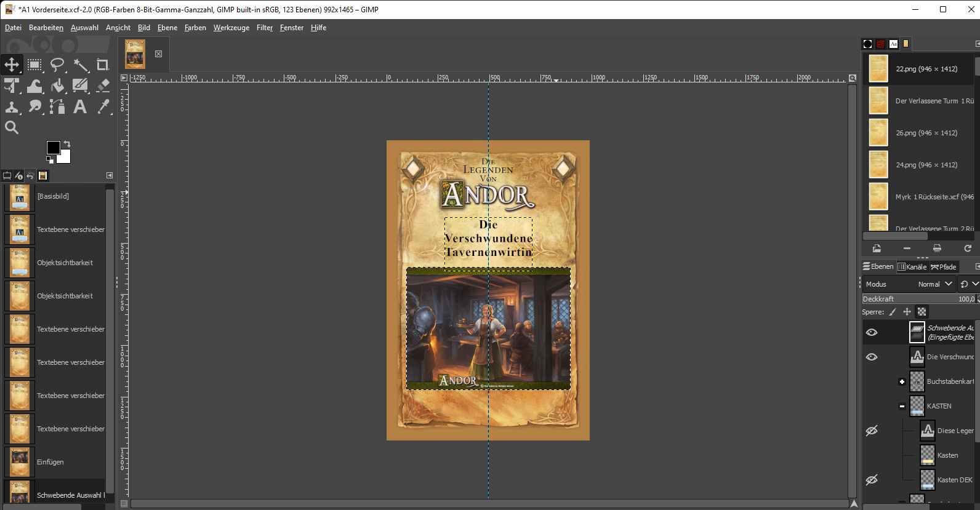The image size is (980, 510).
Task: Show the hidden Kasten DEK layer
Action: 872,480
